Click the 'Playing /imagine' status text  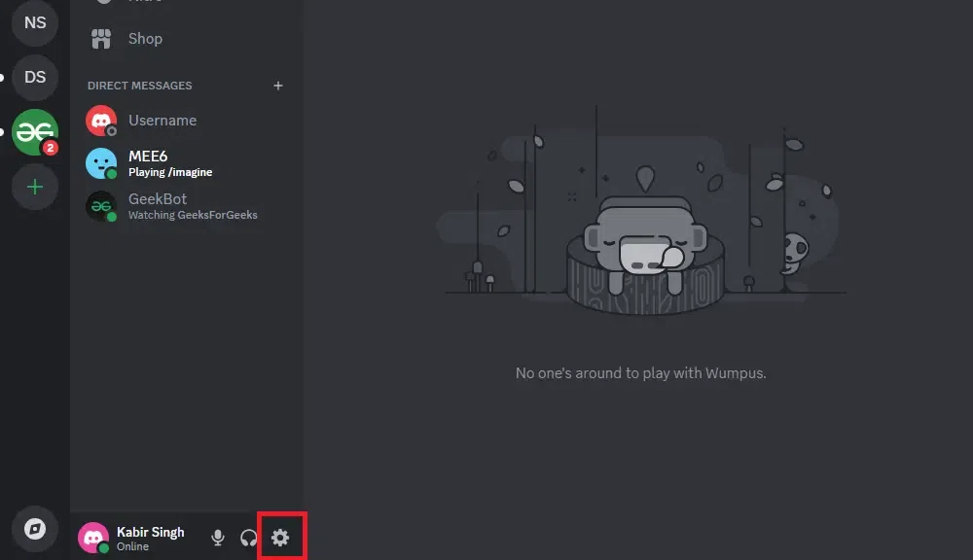[x=170, y=172]
